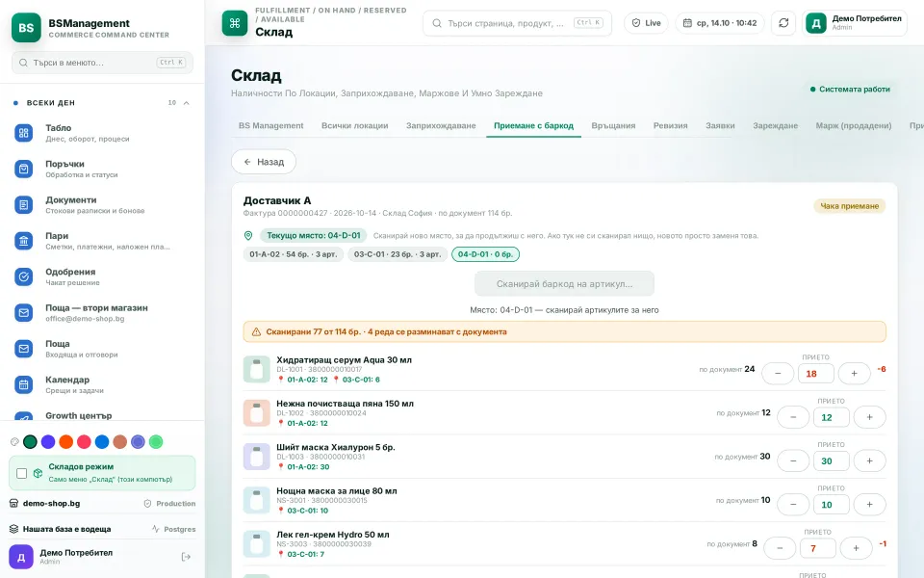The width and height of the screenshot is (924, 578).
Task: Open Поръчки orders icon in sidebar
Action: point(23,170)
